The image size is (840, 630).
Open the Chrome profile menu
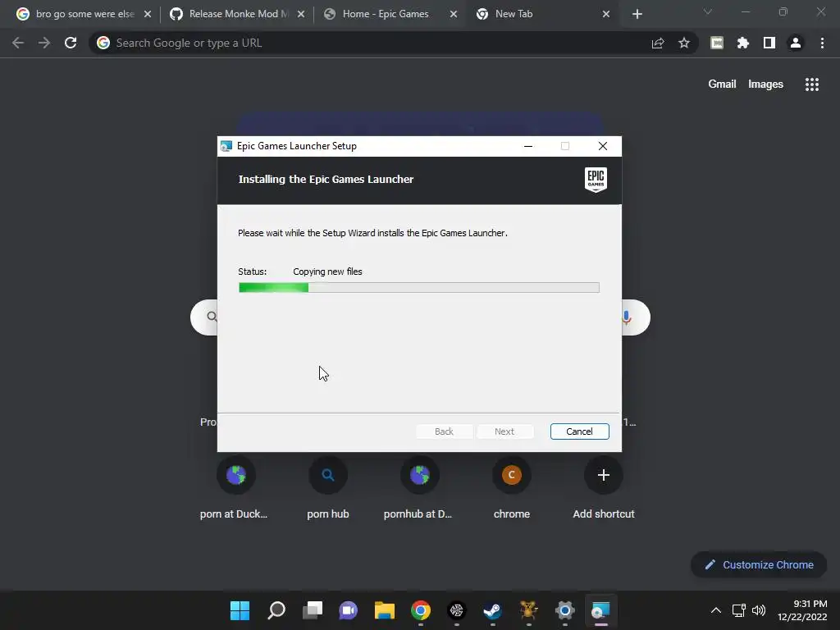[796, 43]
